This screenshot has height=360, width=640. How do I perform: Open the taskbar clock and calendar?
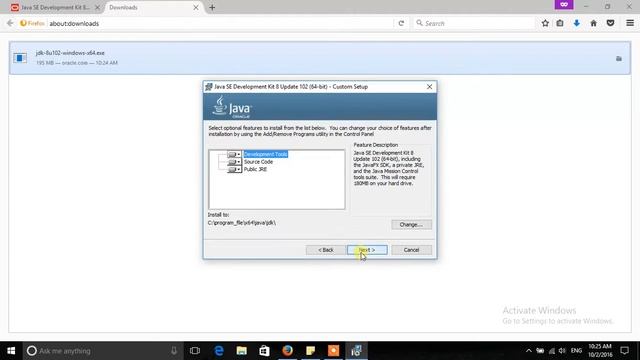[600, 351]
